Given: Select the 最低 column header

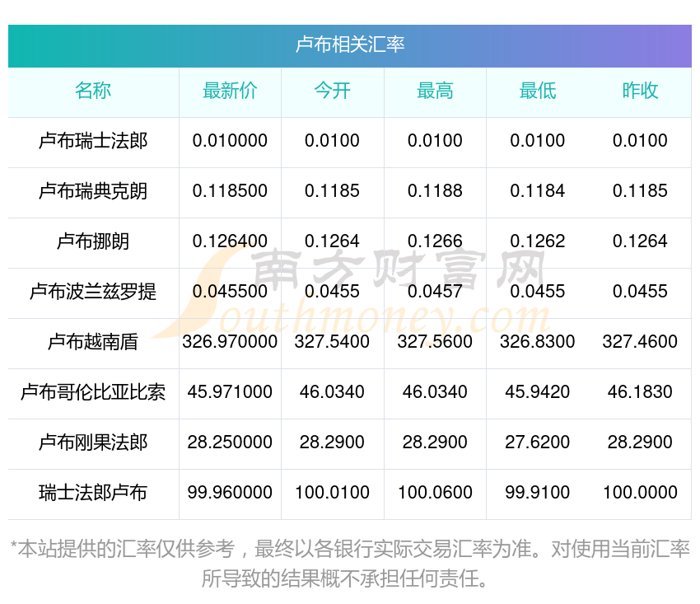Looking at the screenshot, I should point(537,91).
